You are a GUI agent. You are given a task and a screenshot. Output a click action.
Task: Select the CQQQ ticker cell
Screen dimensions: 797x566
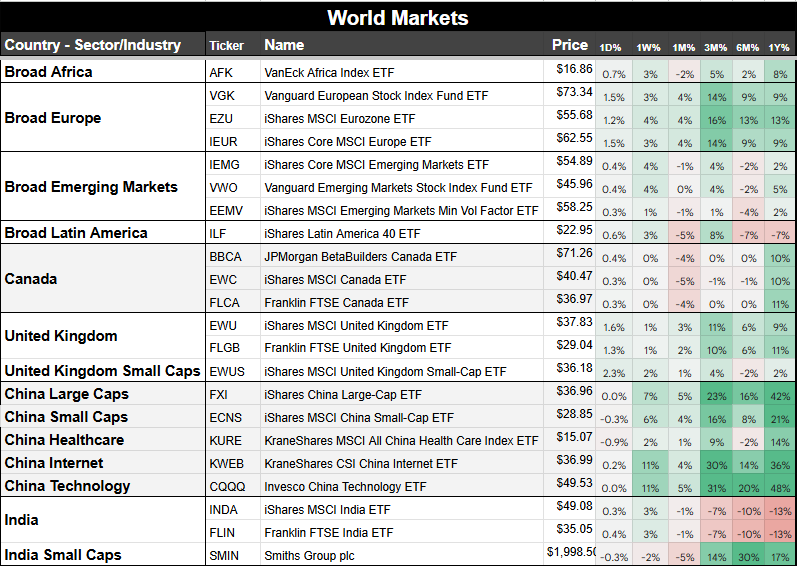pyautogui.click(x=233, y=486)
